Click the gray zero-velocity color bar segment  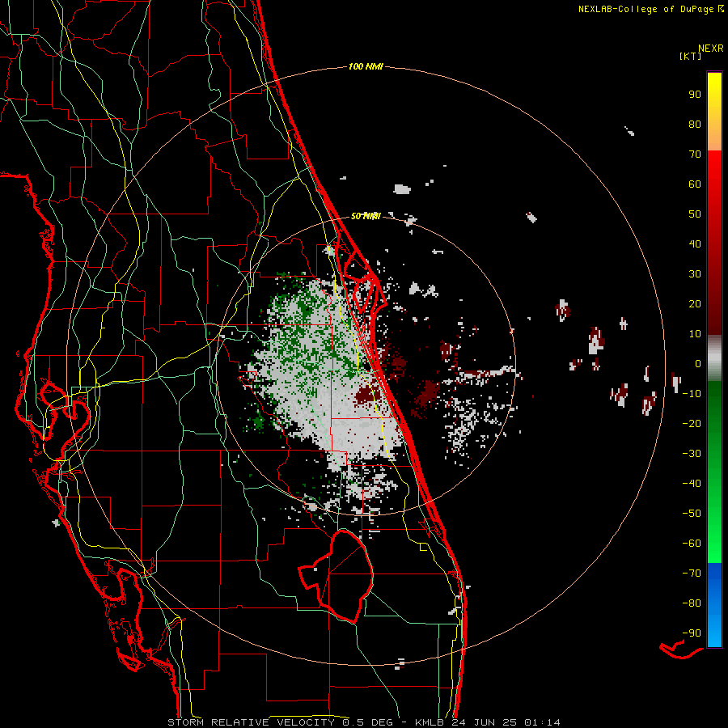(714, 358)
